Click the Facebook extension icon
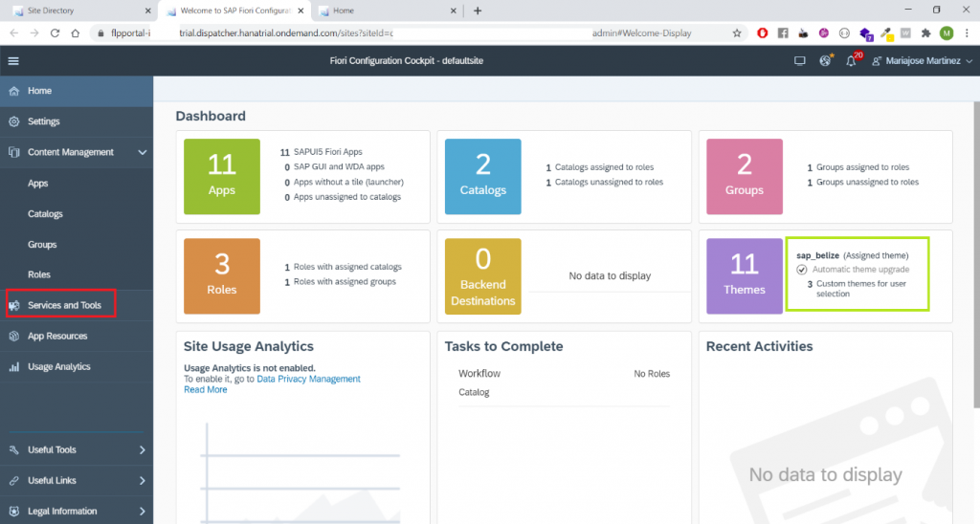The image size is (980, 524). [x=783, y=33]
